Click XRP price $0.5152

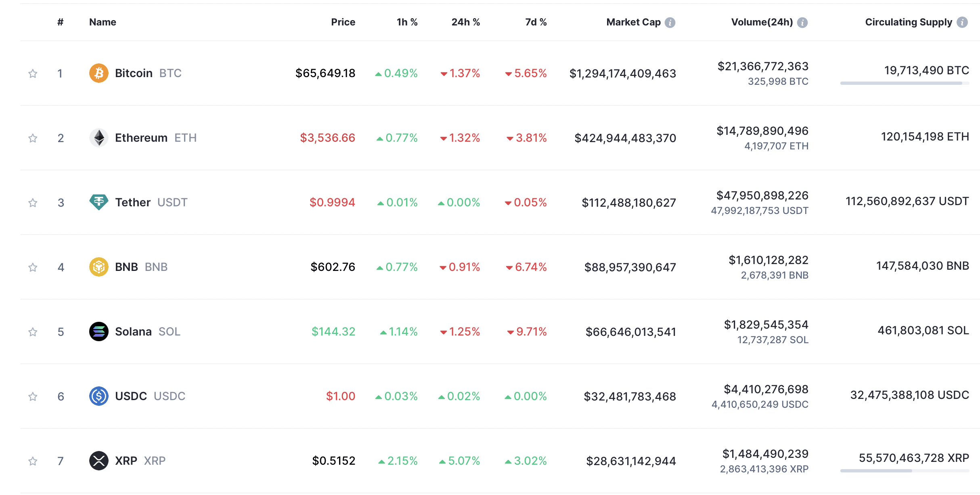tap(333, 461)
